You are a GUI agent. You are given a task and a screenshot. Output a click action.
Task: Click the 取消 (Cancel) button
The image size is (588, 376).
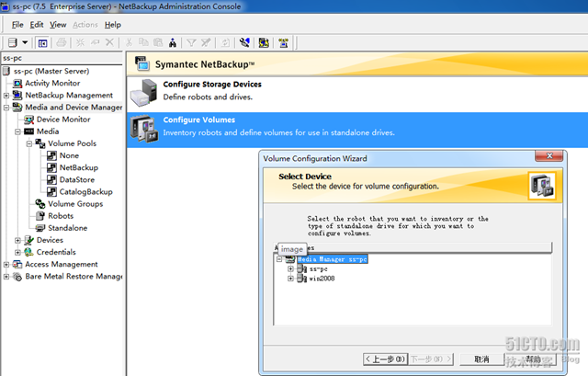(481, 359)
